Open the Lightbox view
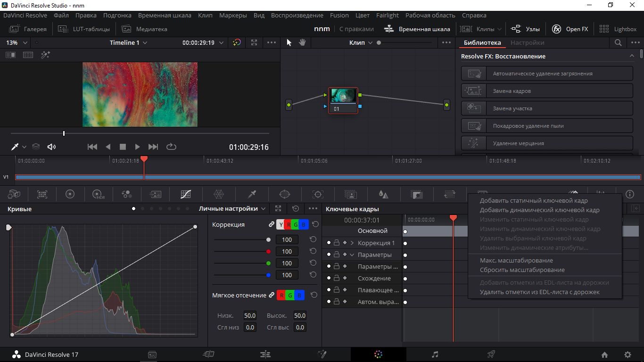The height and width of the screenshot is (362, 644). point(618,29)
